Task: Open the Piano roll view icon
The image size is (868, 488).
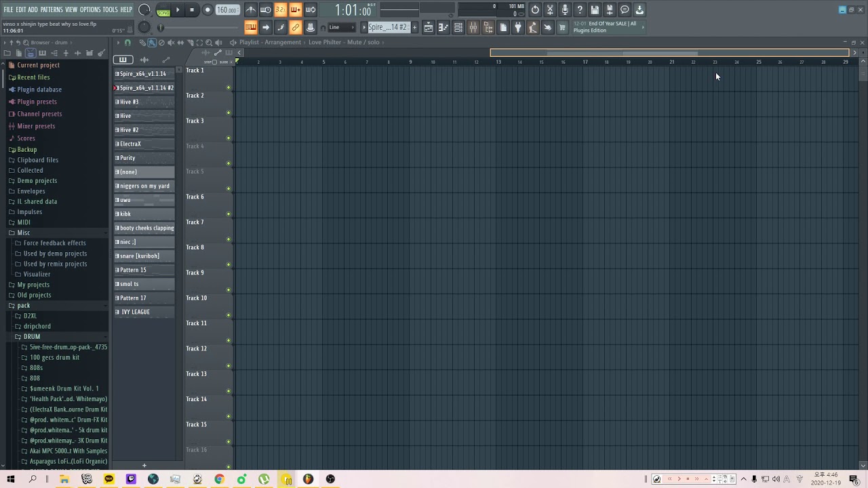Action: 443,27
